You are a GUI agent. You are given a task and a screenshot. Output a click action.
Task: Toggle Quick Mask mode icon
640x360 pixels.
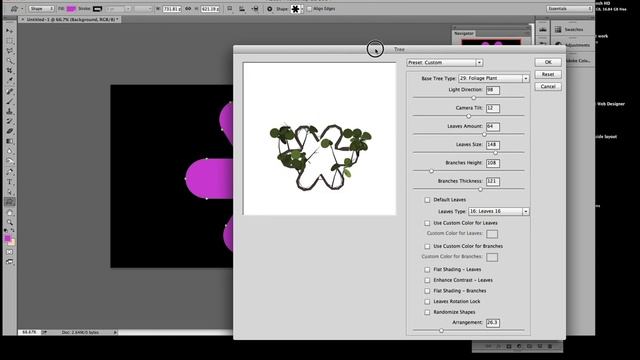[9, 252]
